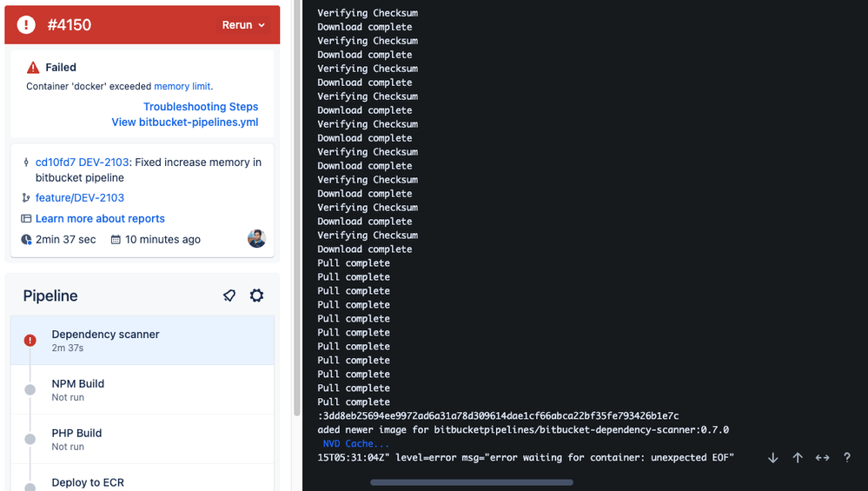Select the Dependency scanner step

pos(142,341)
